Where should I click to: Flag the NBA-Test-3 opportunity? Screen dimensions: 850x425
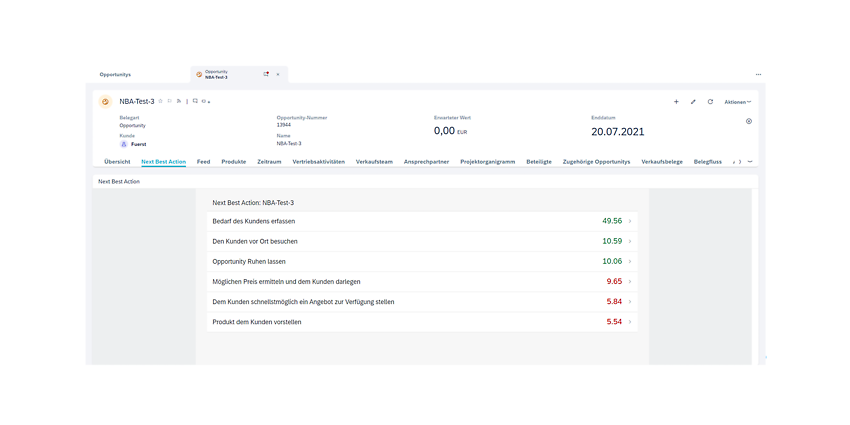point(170,101)
